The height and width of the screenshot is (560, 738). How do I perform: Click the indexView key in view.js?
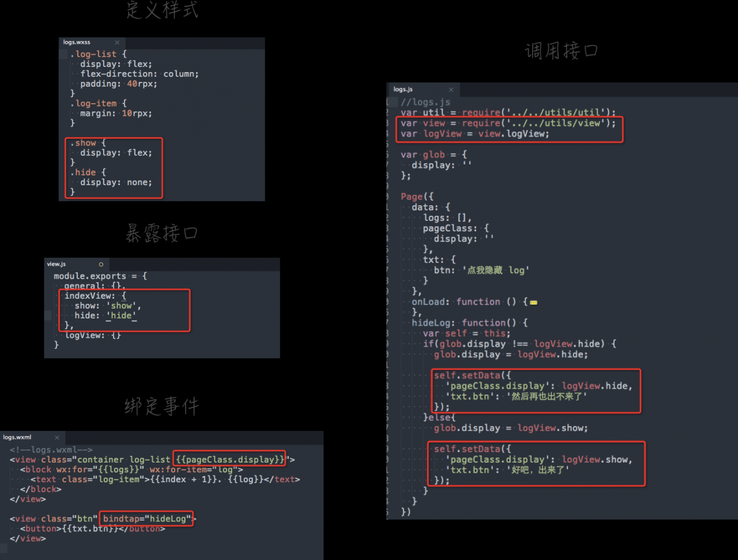pos(89,296)
